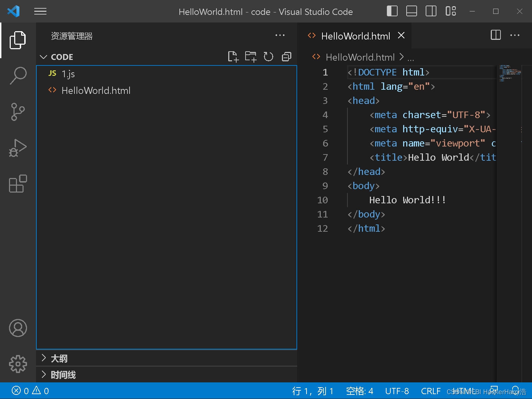The height and width of the screenshot is (399, 532).
Task: Open the Source Control view
Action: [18, 112]
